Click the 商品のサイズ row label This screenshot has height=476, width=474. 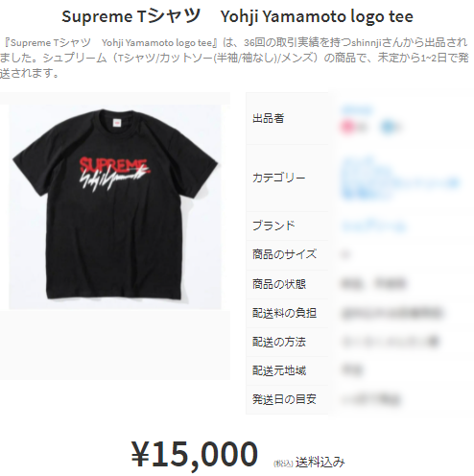(x=284, y=254)
